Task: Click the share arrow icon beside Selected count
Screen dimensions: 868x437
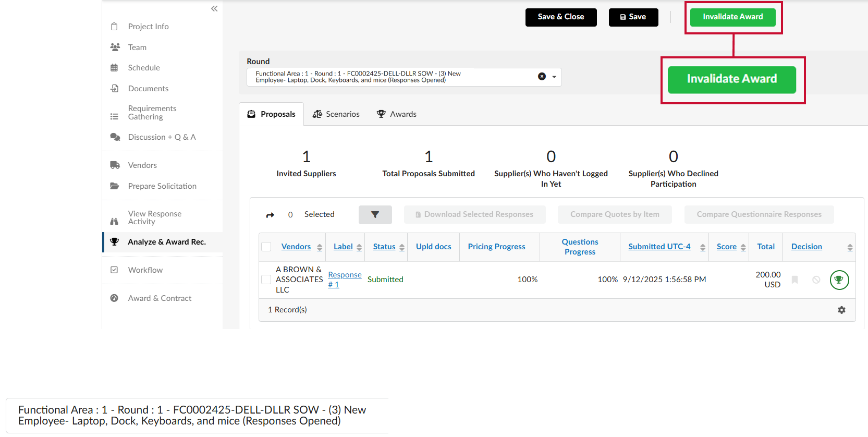Action: tap(270, 215)
